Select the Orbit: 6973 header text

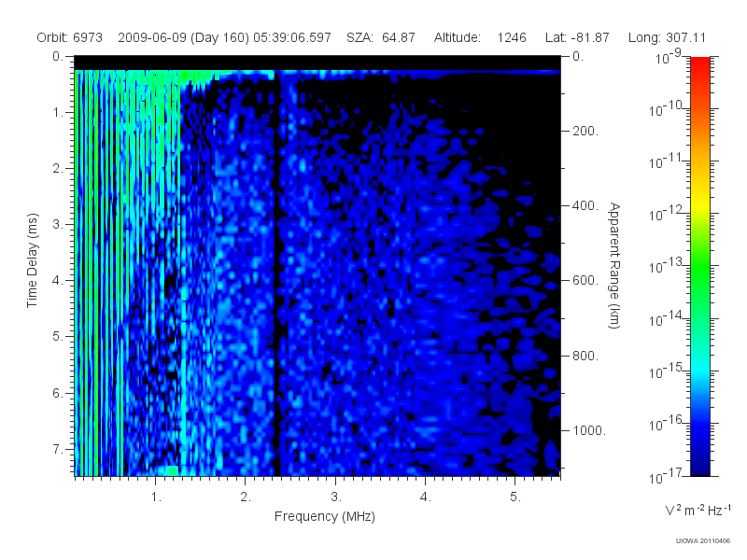coord(69,37)
